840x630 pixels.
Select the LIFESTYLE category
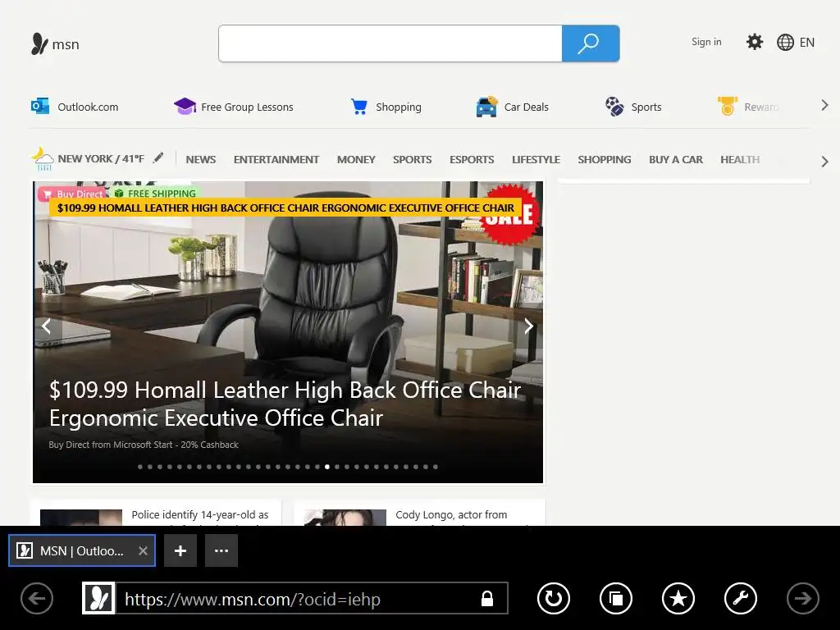coord(536,160)
